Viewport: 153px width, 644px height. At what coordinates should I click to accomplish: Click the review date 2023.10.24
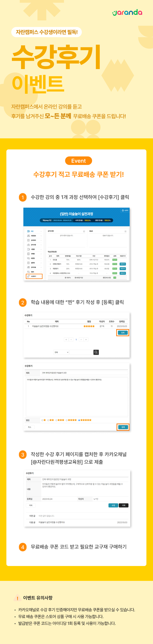click(x=47, y=499)
